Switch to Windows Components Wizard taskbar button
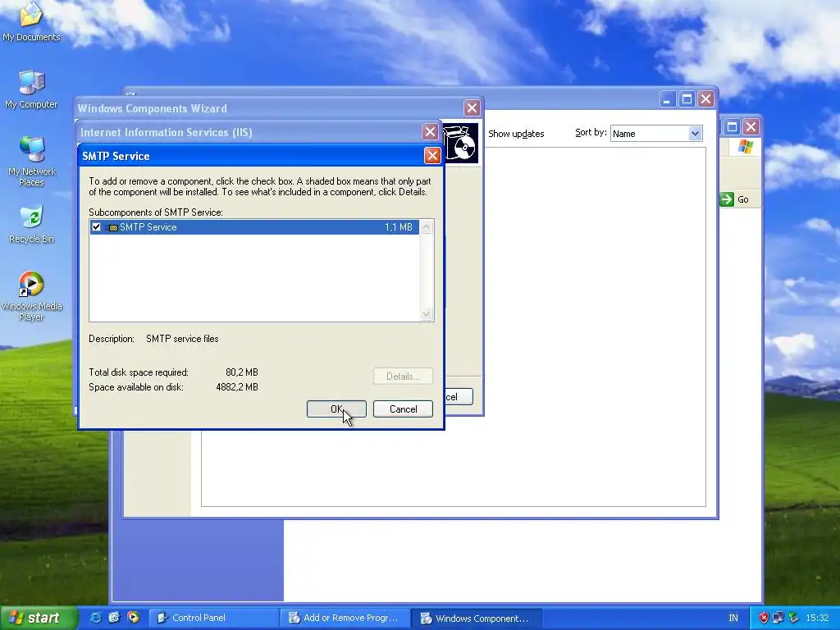Image resolution: width=840 pixels, height=630 pixels. tap(477, 618)
